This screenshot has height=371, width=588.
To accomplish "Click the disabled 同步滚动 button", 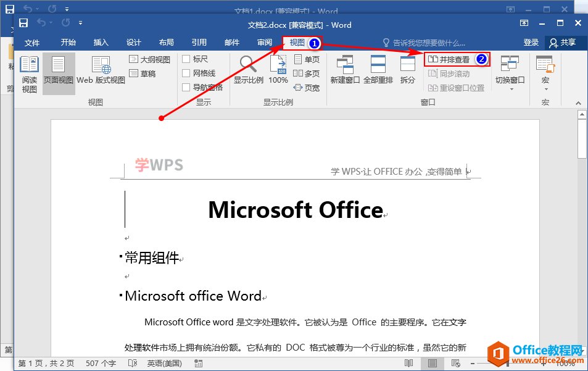I will [449, 73].
